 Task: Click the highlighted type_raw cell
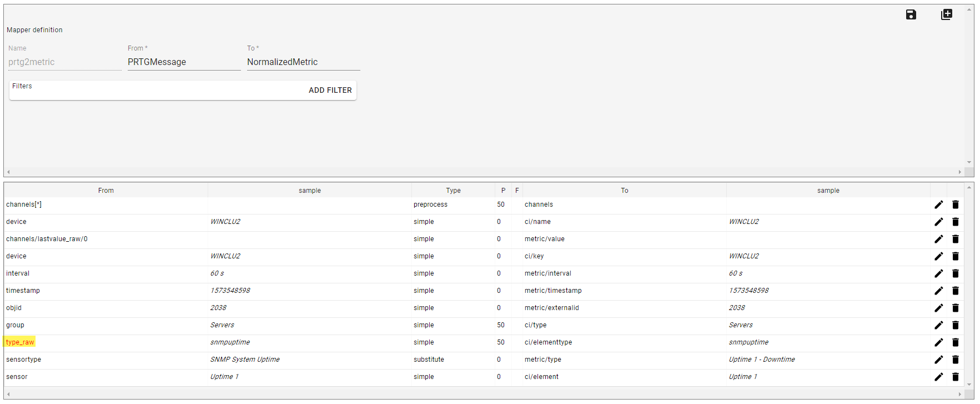(x=20, y=342)
